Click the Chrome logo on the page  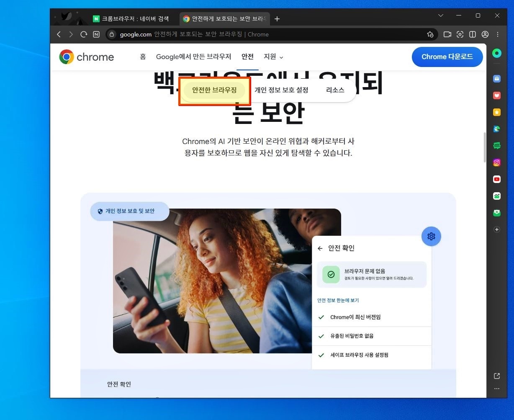click(87, 57)
